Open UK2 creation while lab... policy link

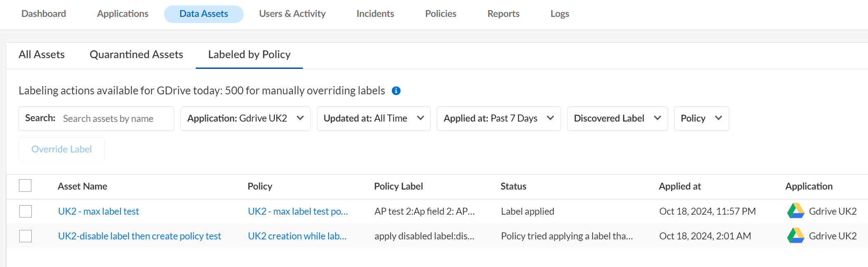tap(297, 236)
